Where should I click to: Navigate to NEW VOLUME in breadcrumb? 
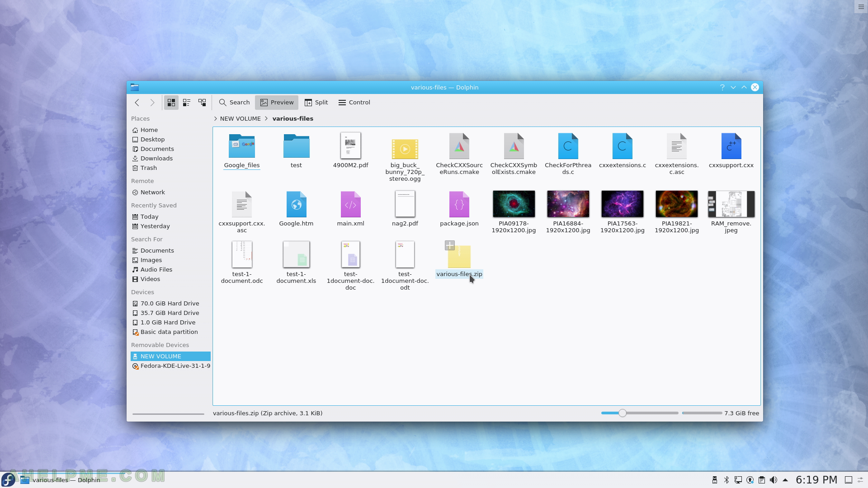[x=241, y=119]
